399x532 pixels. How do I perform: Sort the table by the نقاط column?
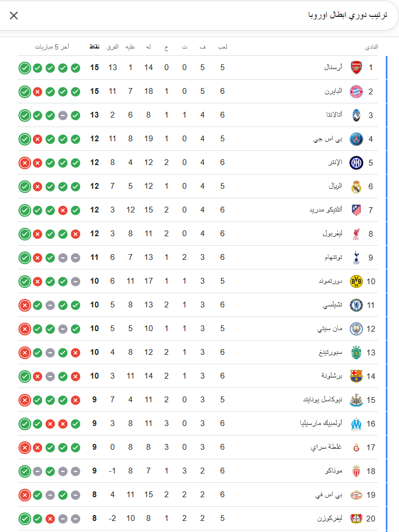pos(94,46)
